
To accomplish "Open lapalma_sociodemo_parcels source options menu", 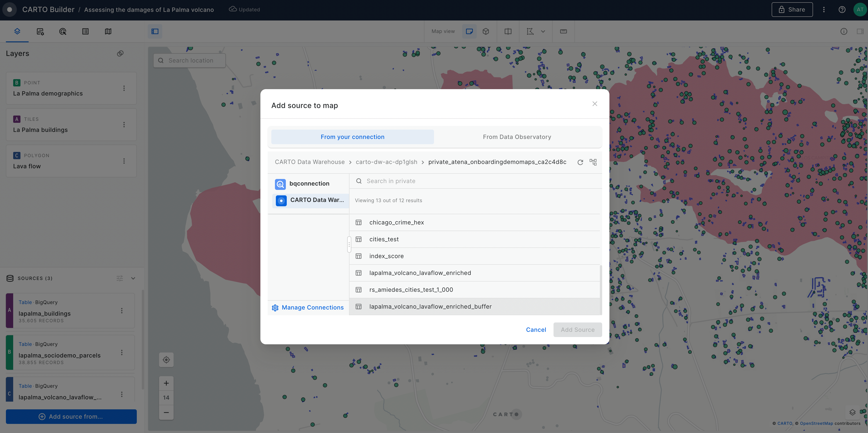I will point(122,352).
